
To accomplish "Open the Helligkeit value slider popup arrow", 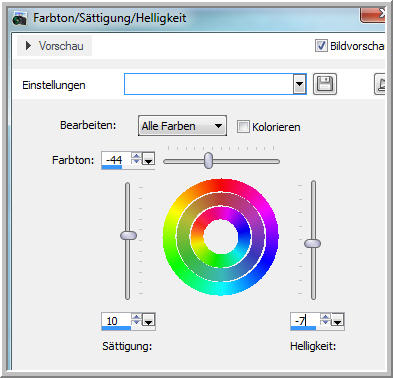I will click(338, 320).
